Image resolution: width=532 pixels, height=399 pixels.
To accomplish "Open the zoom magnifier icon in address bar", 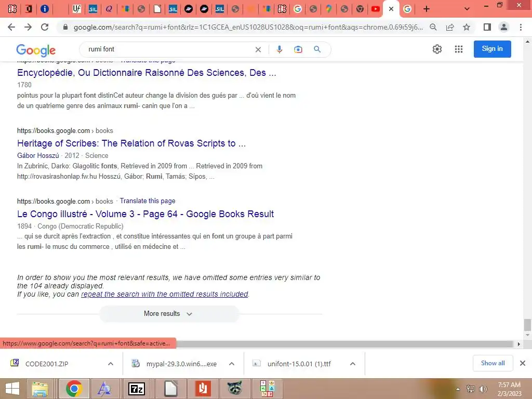I will point(433,27).
